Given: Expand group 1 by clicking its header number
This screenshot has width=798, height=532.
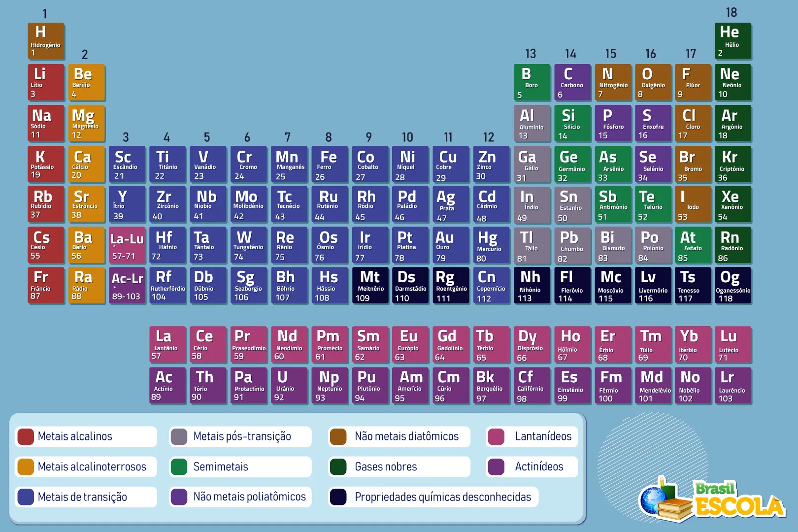Looking at the screenshot, I should tap(46, 14).
